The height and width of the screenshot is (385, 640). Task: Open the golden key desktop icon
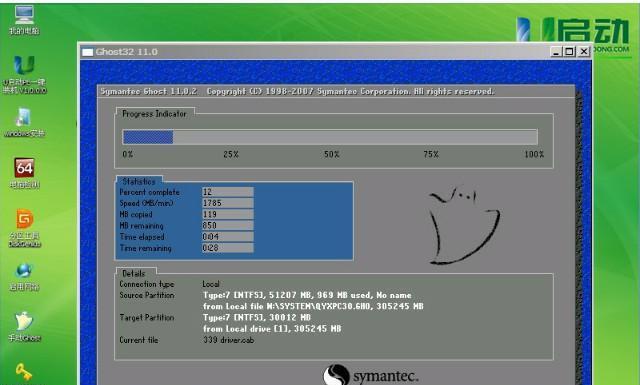[24, 372]
